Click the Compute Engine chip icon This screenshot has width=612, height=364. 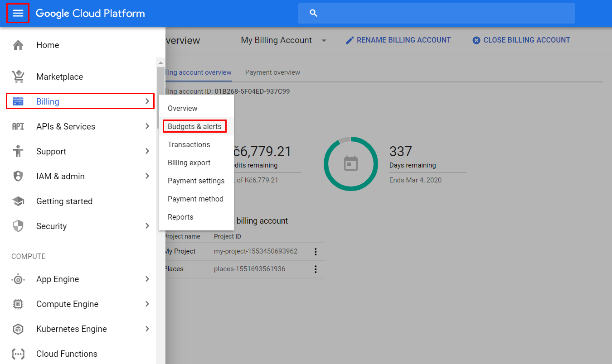coord(18,304)
